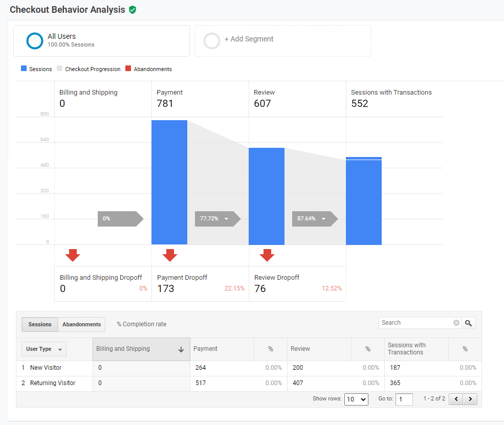Click the Payment Dropoff count 173
504x425 pixels.
[166, 289]
